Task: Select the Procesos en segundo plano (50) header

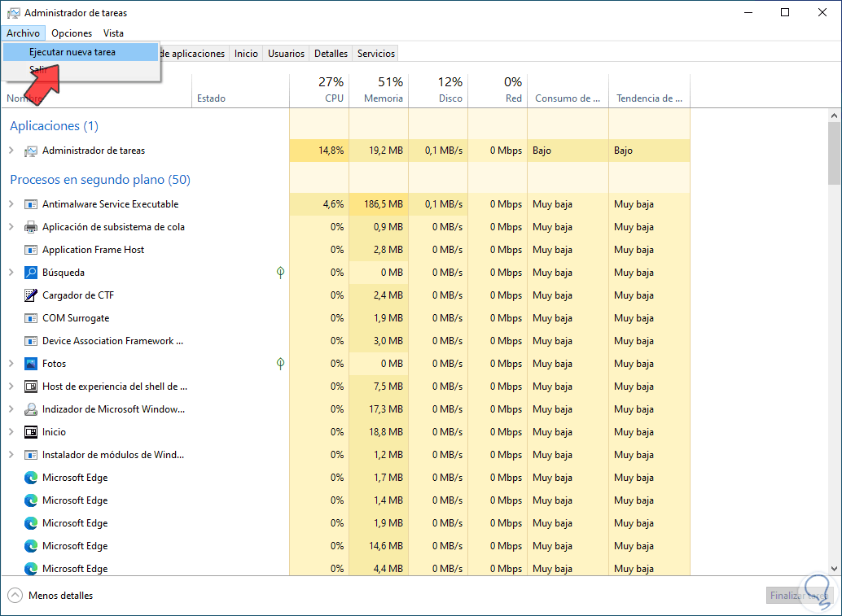Action: [100, 180]
